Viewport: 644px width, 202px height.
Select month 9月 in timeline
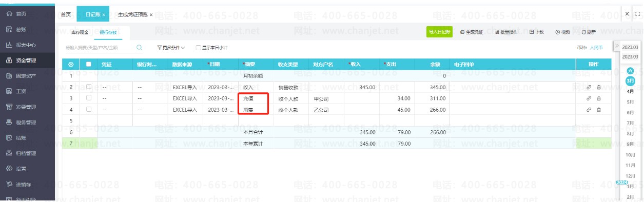[x=631, y=144]
